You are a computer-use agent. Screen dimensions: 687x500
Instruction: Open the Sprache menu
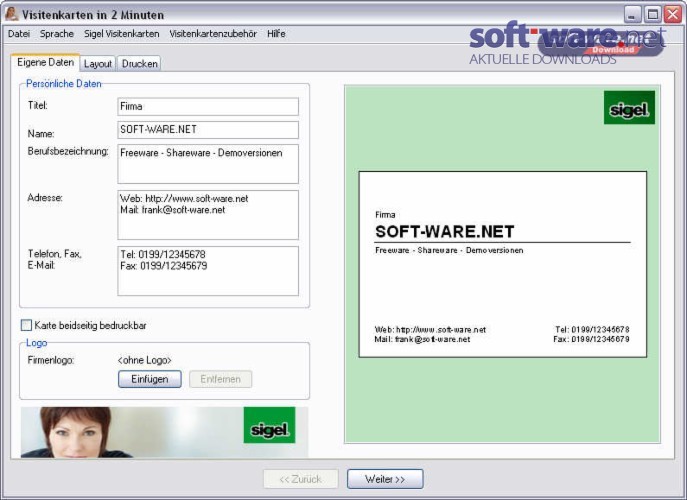[57, 34]
